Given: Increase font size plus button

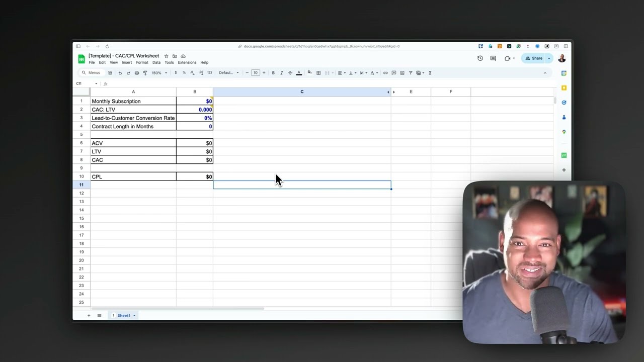Looking at the screenshot, I should 264,73.
